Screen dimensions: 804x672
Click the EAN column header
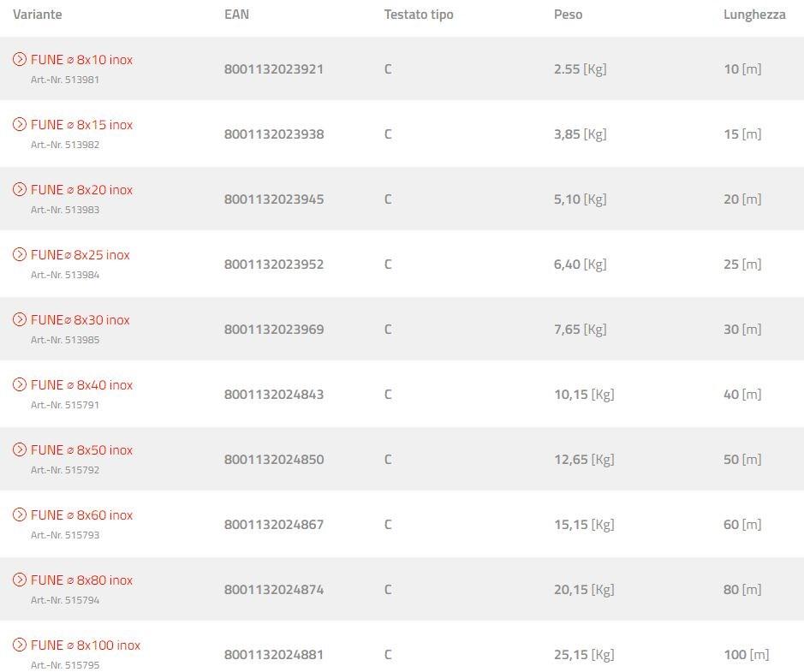236,15
